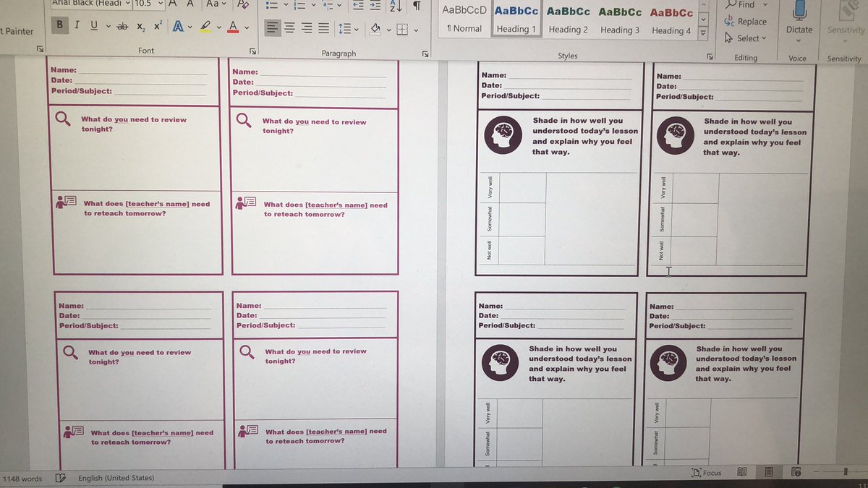The height and width of the screenshot is (488, 868).
Task: Apply paragraph shading paint bucket
Action: 374,29
